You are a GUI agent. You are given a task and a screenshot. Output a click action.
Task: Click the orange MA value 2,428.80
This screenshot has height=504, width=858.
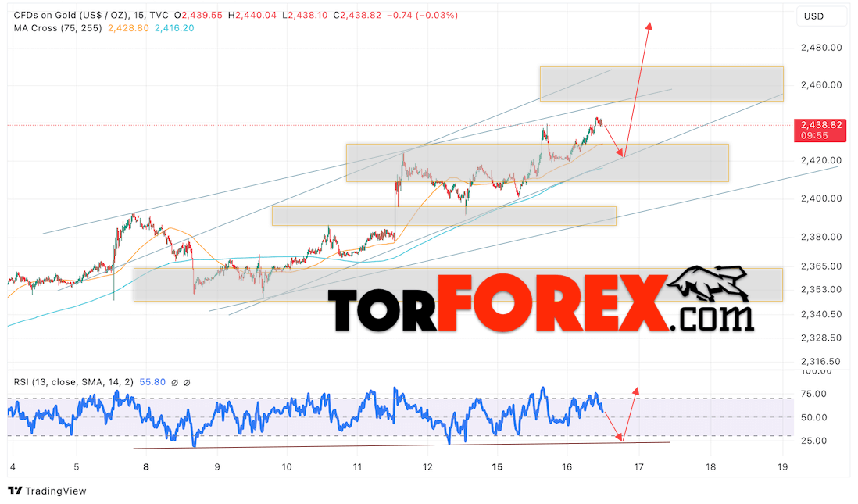tap(128, 28)
